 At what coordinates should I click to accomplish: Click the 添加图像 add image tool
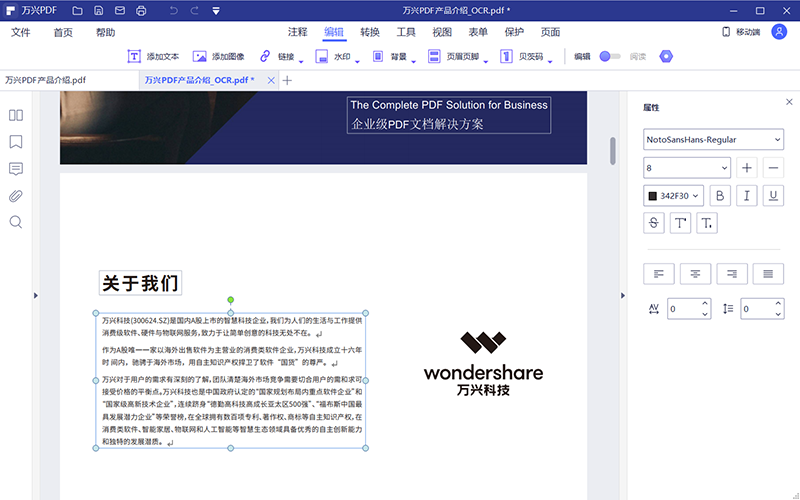pos(218,56)
